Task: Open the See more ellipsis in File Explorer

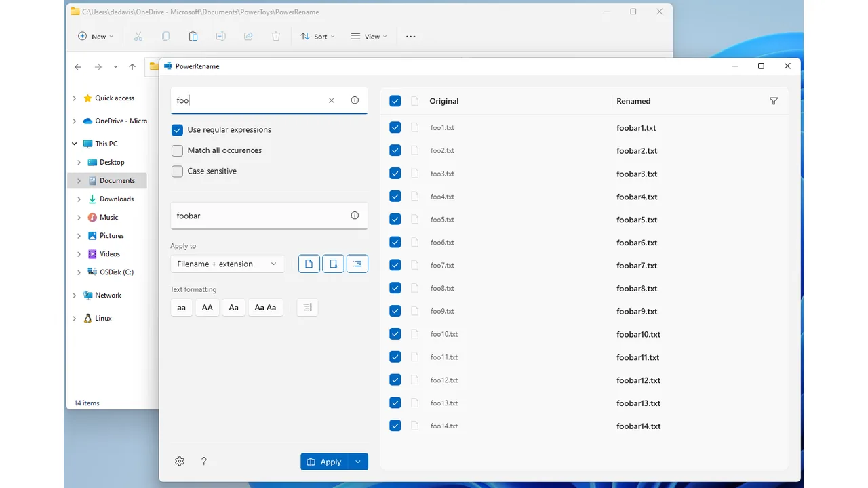Action: click(410, 37)
